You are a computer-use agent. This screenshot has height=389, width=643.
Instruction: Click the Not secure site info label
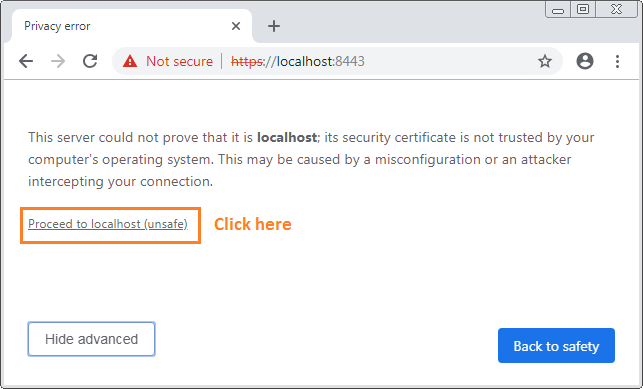180,61
